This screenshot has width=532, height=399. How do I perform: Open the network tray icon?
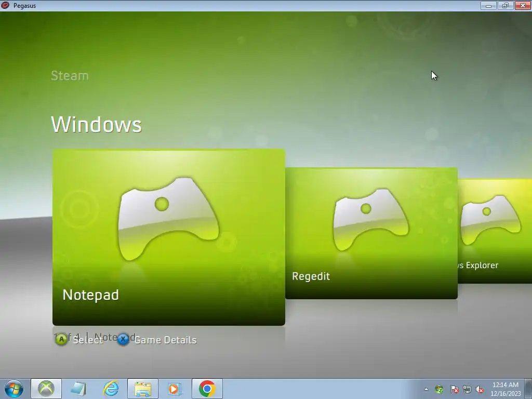467,389
